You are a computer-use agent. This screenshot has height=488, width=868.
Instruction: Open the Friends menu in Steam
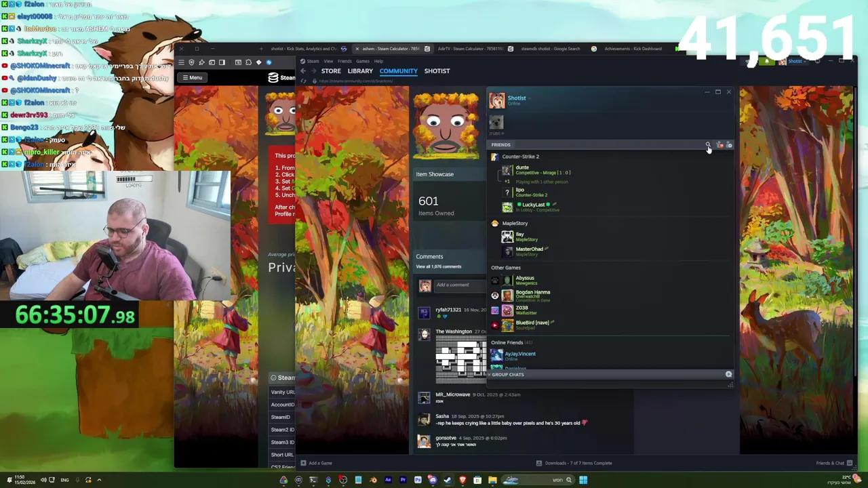344,61
